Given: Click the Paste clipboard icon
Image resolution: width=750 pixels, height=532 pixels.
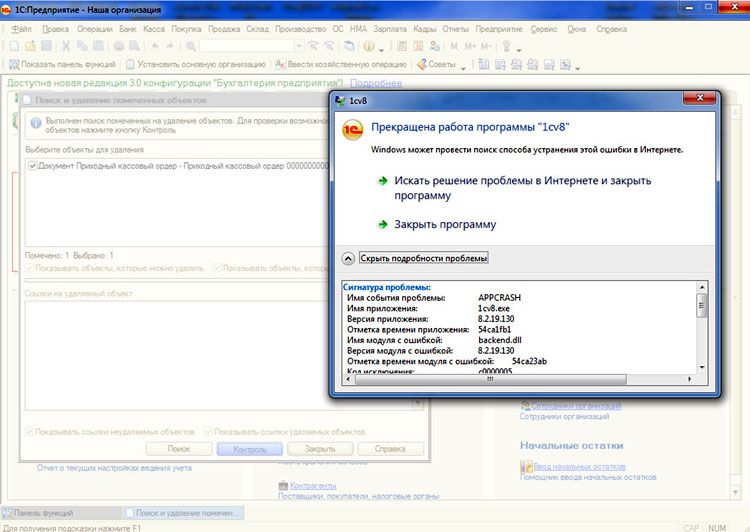Looking at the screenshot, I should [x=99, y=46].
